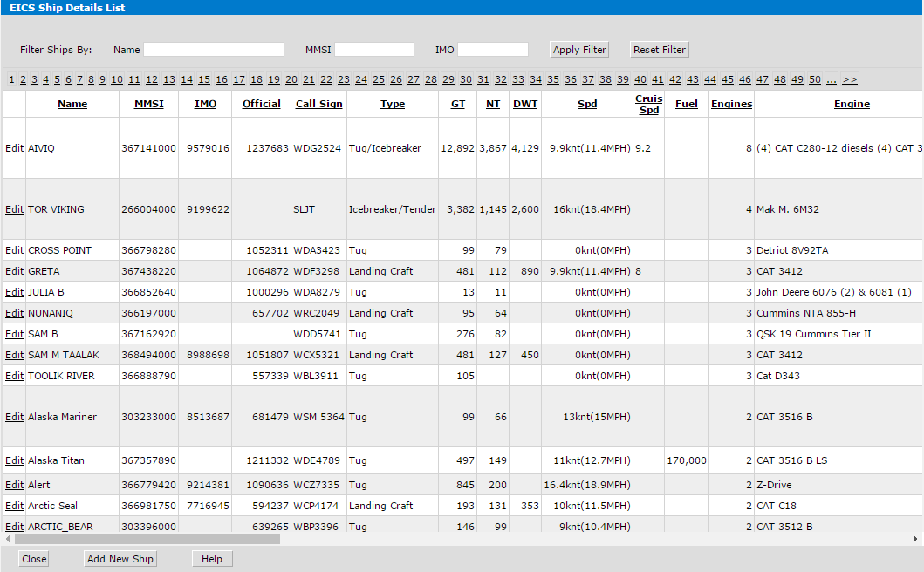Click the Add New Ship button
The height and width of the screenshot is (572, 924).
120,559
